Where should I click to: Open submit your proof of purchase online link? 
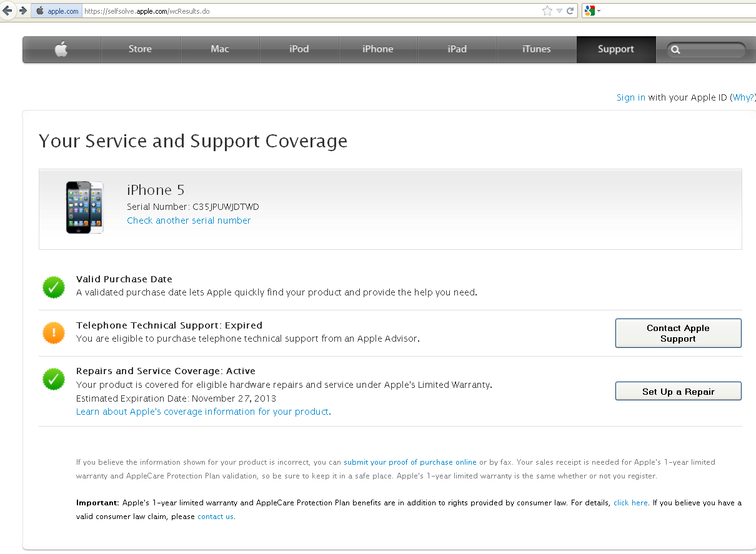click(x=410, y=462)
